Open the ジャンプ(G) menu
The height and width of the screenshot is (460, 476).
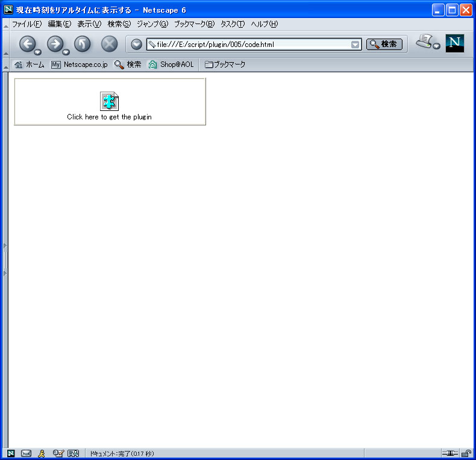tap(152, 24)
